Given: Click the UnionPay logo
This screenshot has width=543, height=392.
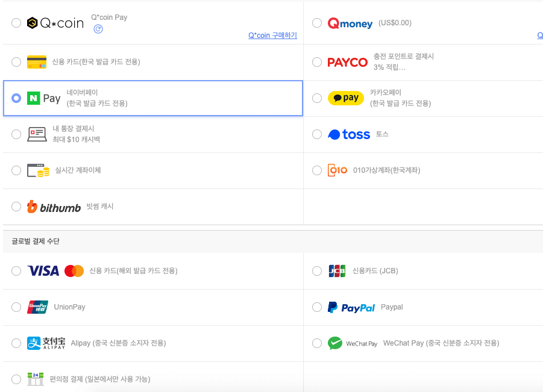Looking at the screenshot, I should tap(37, 307).
